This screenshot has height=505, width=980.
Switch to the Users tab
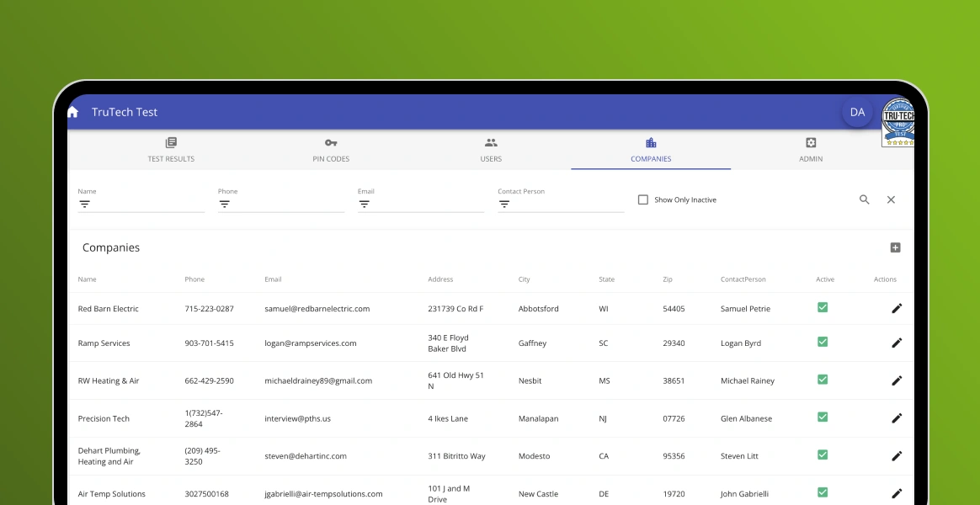tap(491, 150)
